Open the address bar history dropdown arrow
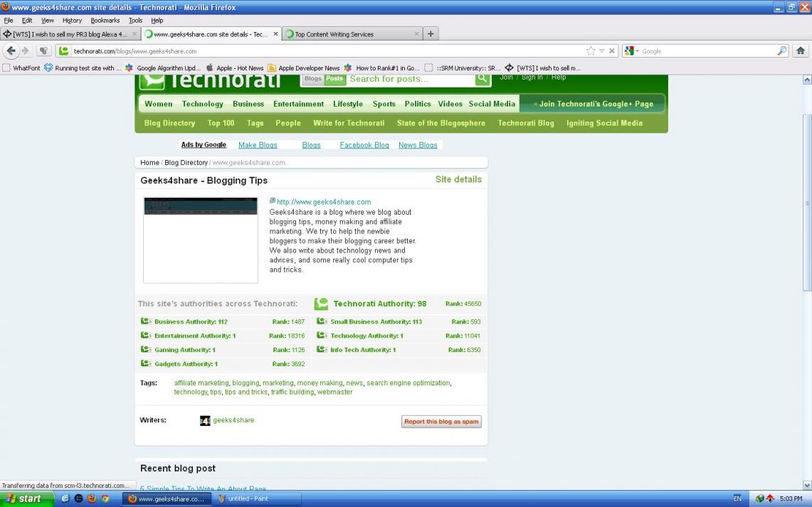This screenshot has height=507, width=812. (602, 50)
